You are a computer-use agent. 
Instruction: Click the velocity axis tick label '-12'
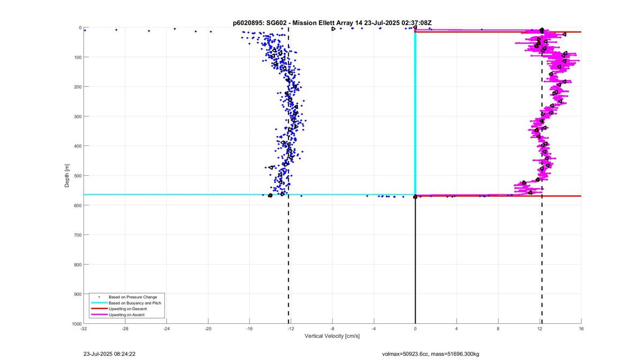click(x=291, y=329)
